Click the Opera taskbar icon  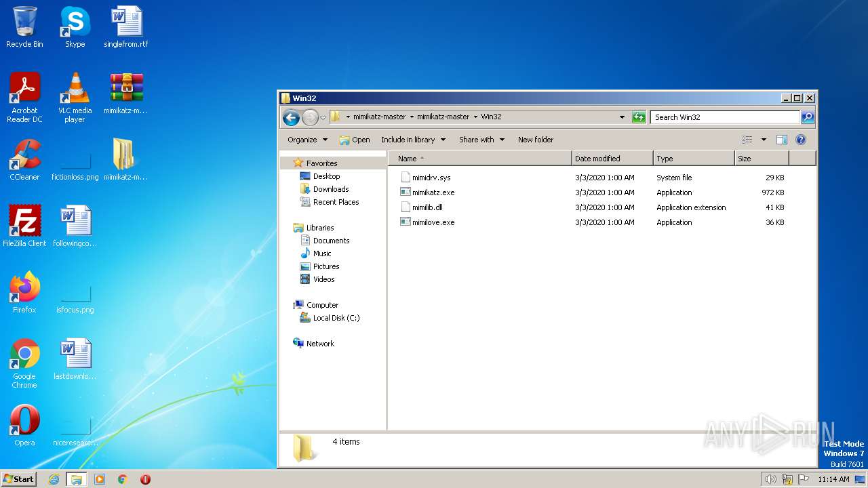(145, 479)
